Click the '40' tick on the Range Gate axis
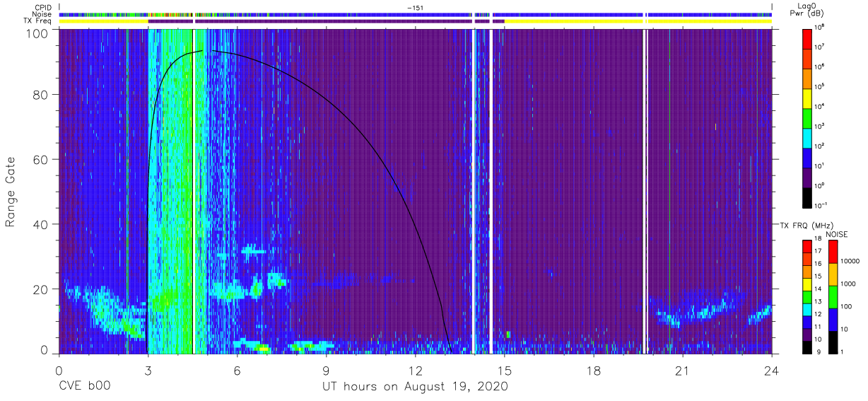Viewport: 868px width, 401px height. click(x=40, y=225)
